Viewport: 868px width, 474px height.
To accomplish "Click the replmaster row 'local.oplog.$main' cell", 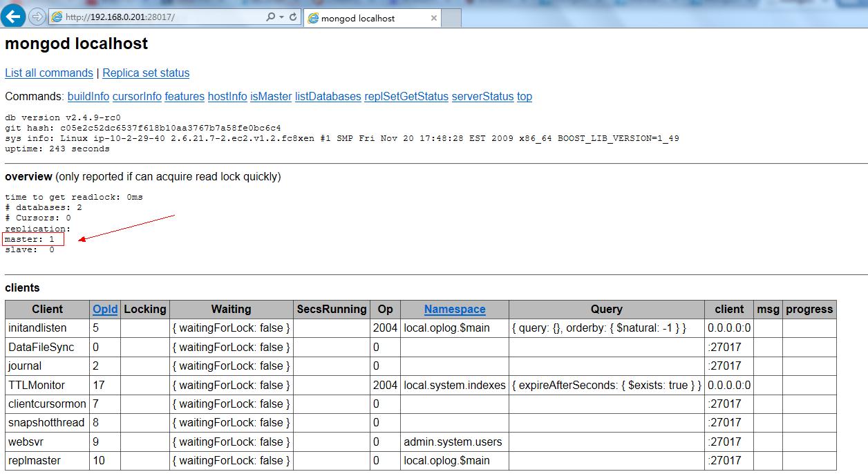I will tap(455, 460).
